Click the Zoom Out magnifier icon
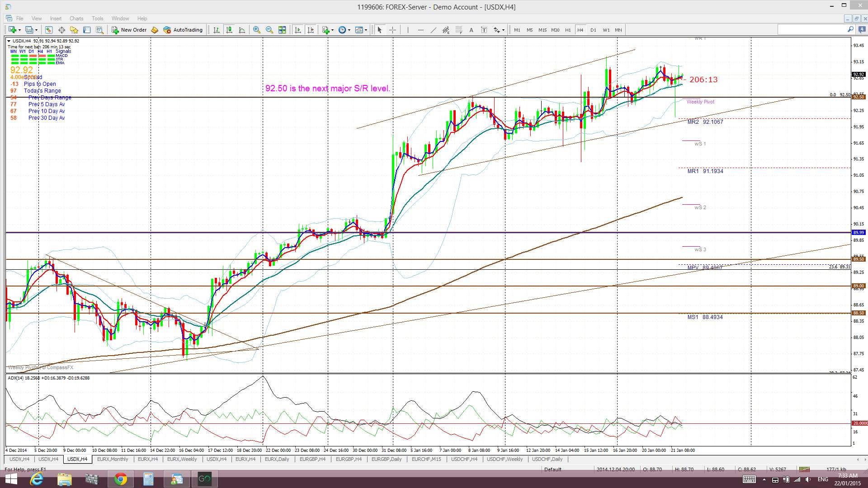The image size is (868, 488). (x=269, y=30)
